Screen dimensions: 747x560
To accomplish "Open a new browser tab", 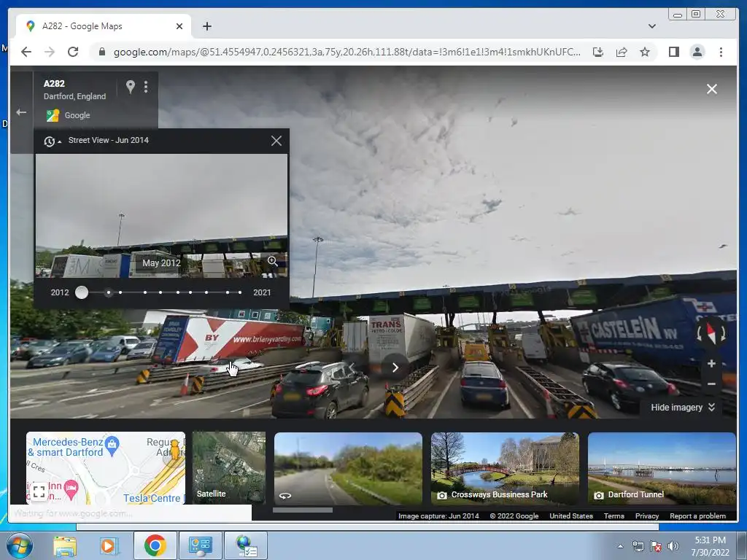I will tap(206, 26).
